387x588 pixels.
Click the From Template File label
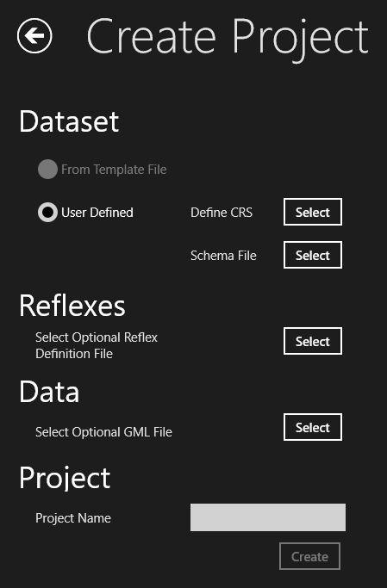click(x=114, y=170)
